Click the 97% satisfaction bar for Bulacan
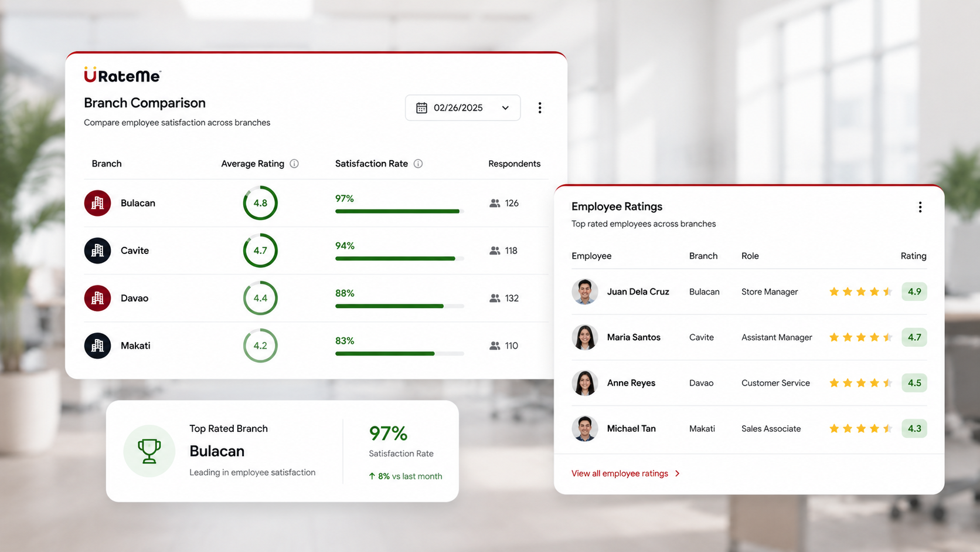Screen dimensions: 980x552 coord(400,211)
